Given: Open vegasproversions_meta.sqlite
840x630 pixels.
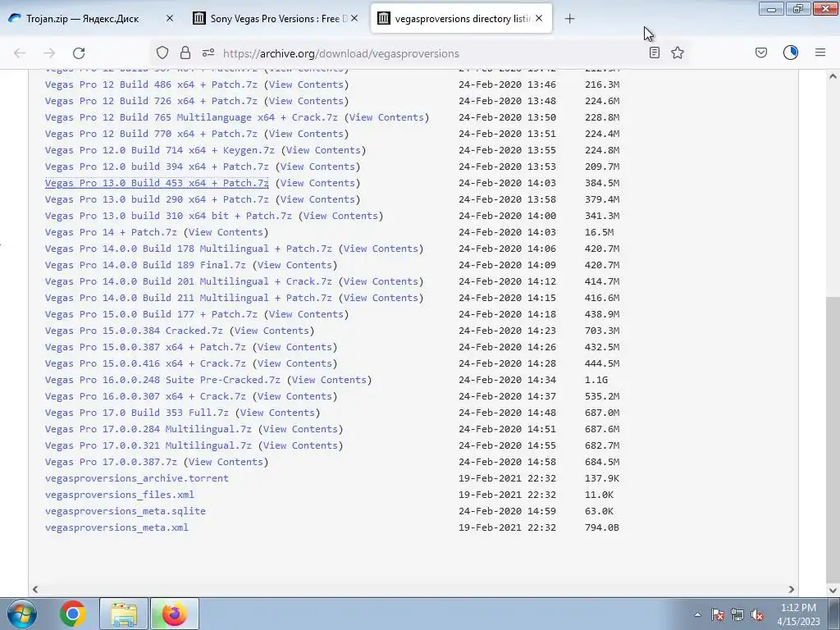Looking at the screenshot, I should tap(126, 511).
